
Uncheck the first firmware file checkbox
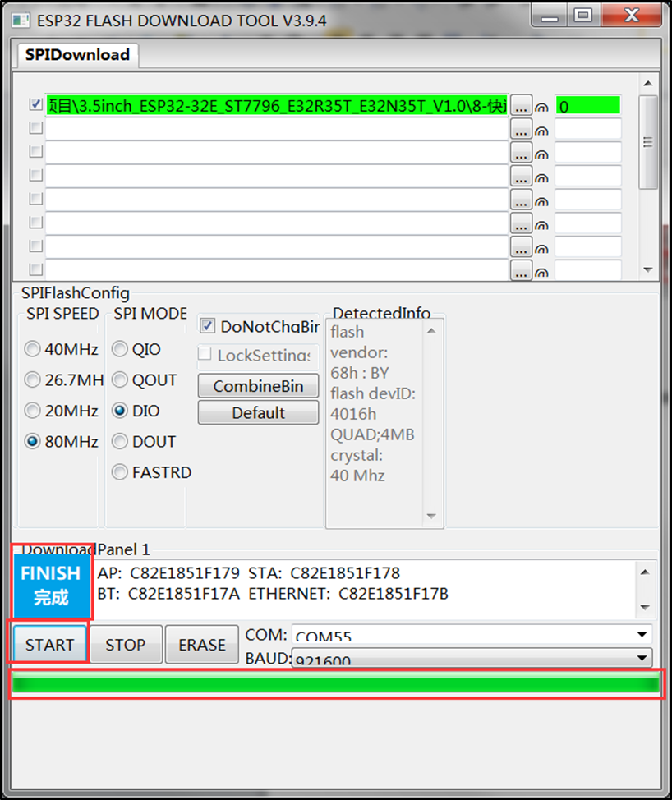(35, 105)
